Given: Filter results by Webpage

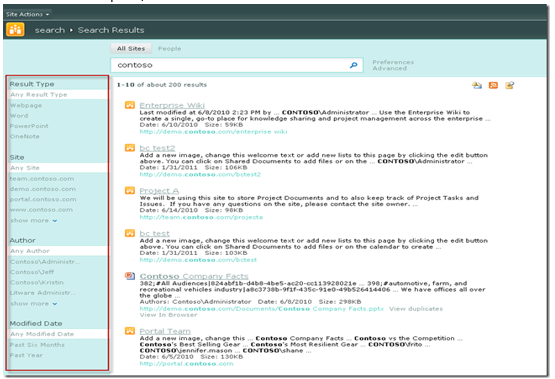Looking at the screenshot, I should pos(26,105).
